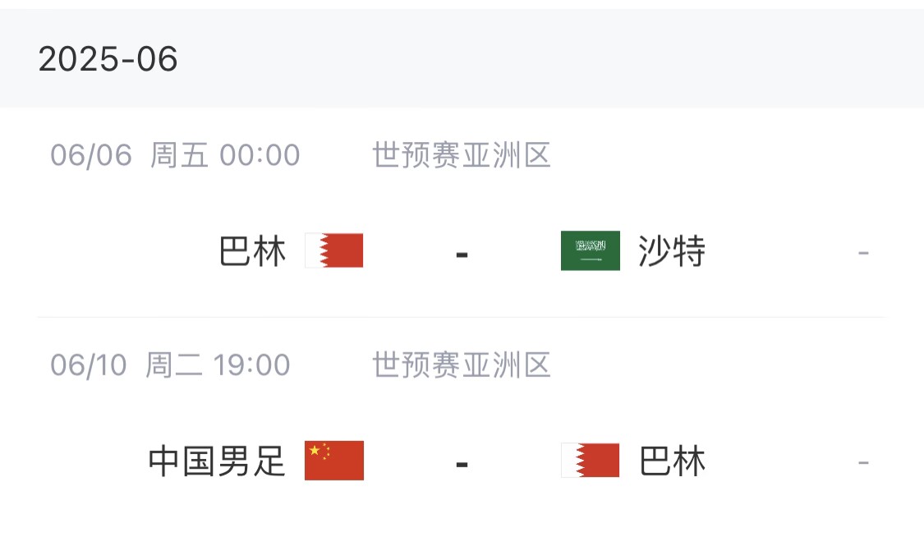This screenshot has height=560, width=924.
Task: Click the 06/10 date text
Action: click(89, 365)
